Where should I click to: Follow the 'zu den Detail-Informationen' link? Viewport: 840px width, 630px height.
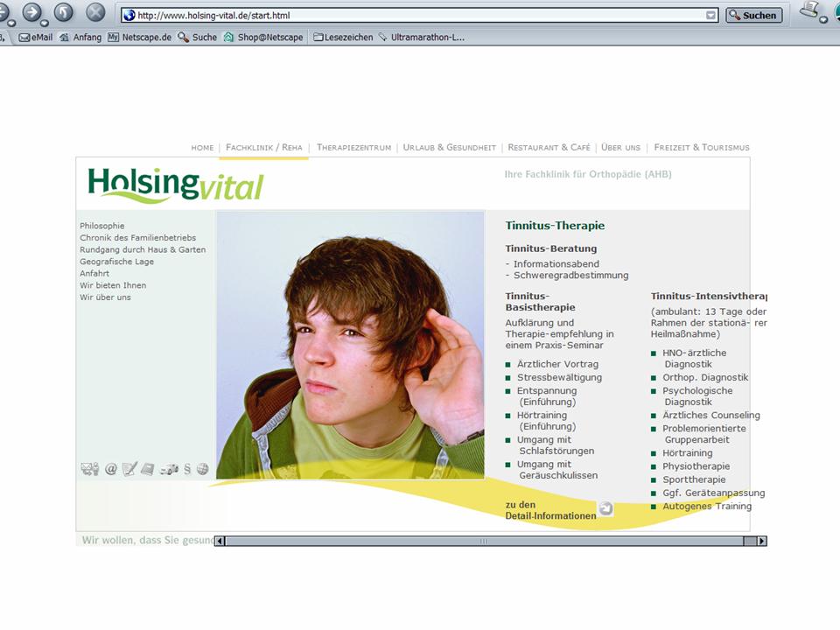[x=550, y=511]
